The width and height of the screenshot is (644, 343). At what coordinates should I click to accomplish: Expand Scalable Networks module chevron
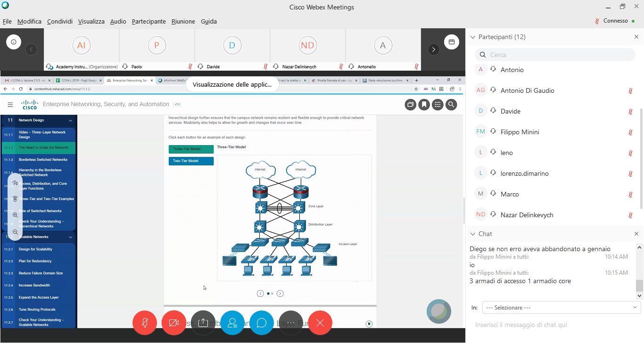(x=71, y=237)
